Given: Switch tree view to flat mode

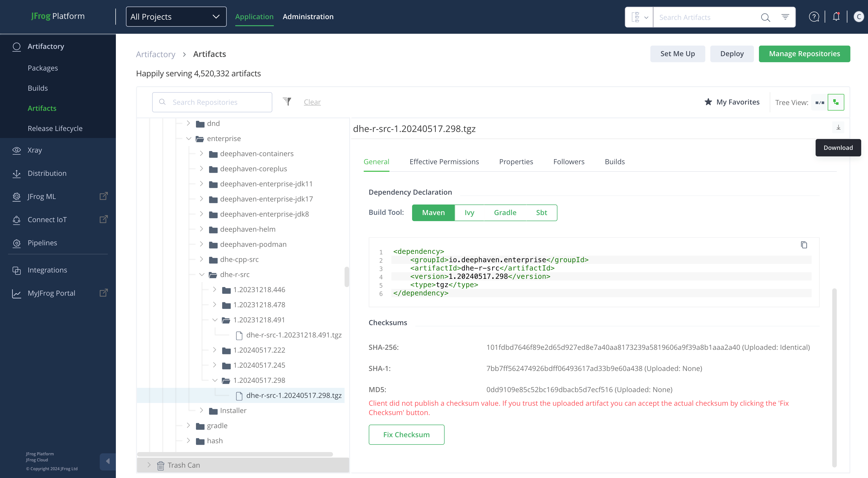Looking at the screenshot, I should (819, 103).
